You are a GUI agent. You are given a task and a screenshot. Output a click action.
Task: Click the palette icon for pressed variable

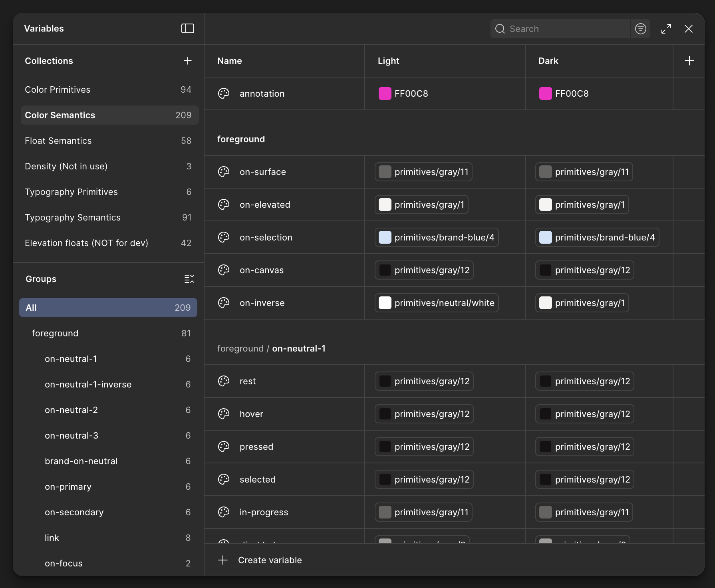tap(224, 447)
